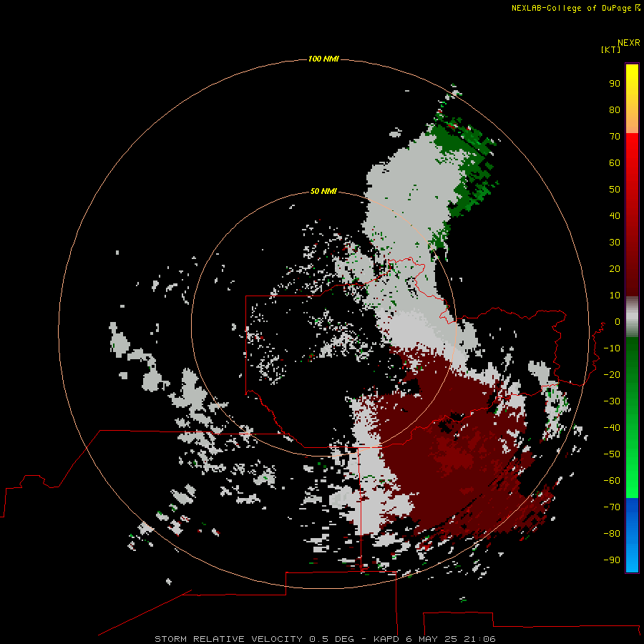The height and width of the screenshot is (644, 644).
Task: Click the 60 value on the velocity scale
Action: (615, 163)
